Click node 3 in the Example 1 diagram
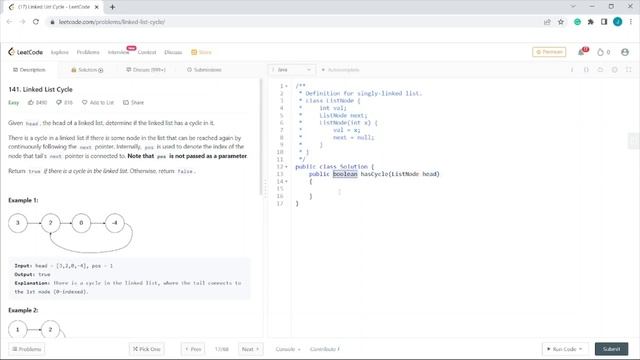The height and width of the screenshot is (360, 640). click(x=18, y=223)
